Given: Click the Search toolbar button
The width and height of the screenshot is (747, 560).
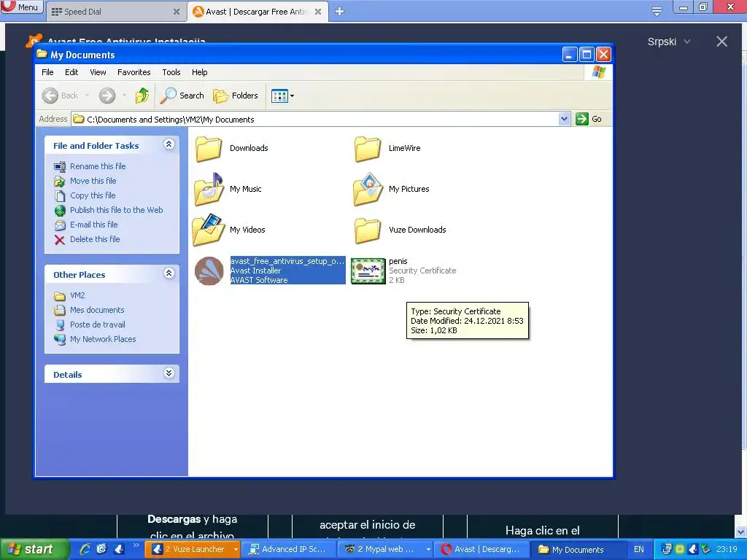Looking at the screenshot, I should (182, 96).
